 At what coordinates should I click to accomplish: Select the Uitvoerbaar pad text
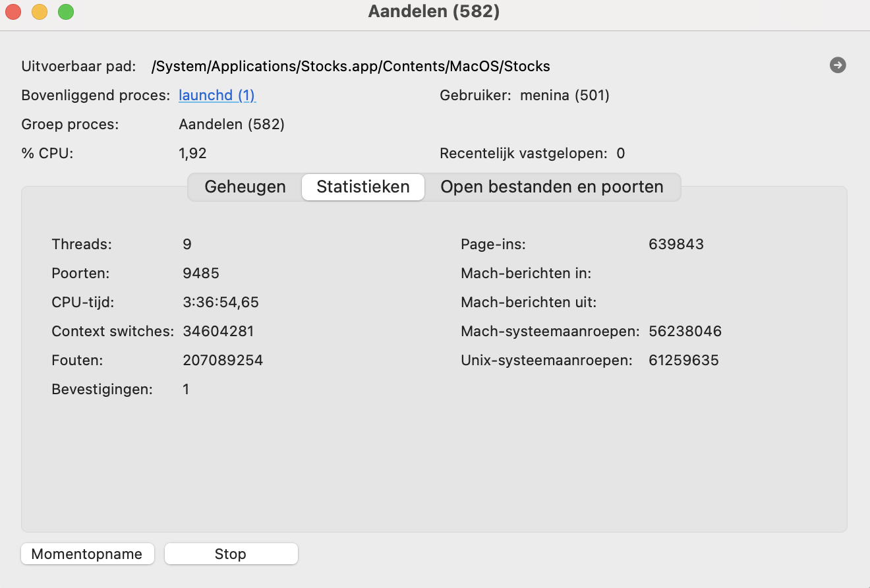(x=350, y=65)
